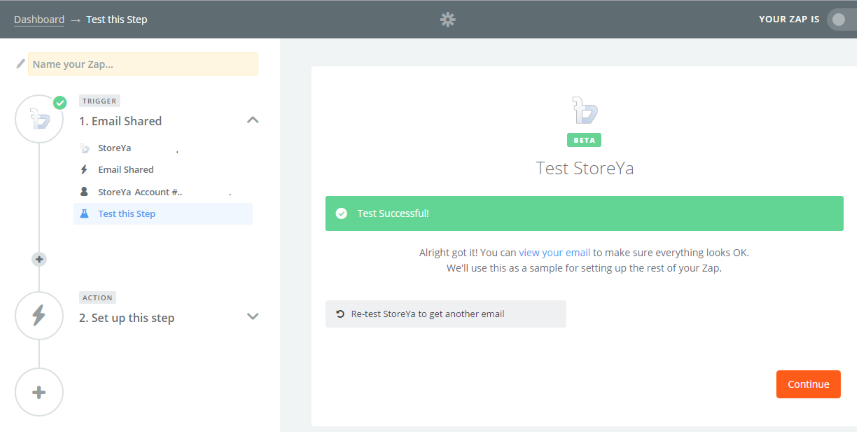This screenshot has width=857, height=432.
Task: Open the Email Shared trigger heading
Action: (120, 121)
